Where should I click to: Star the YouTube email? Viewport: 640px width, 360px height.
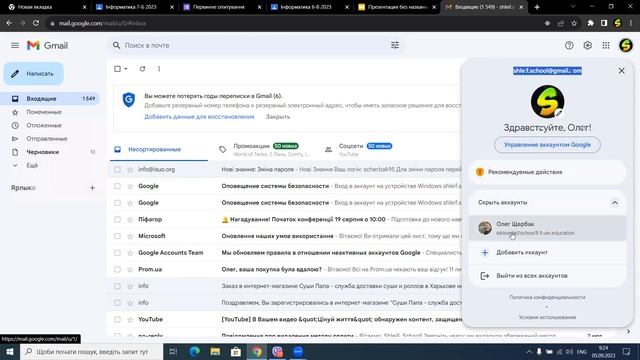[130, 320]
